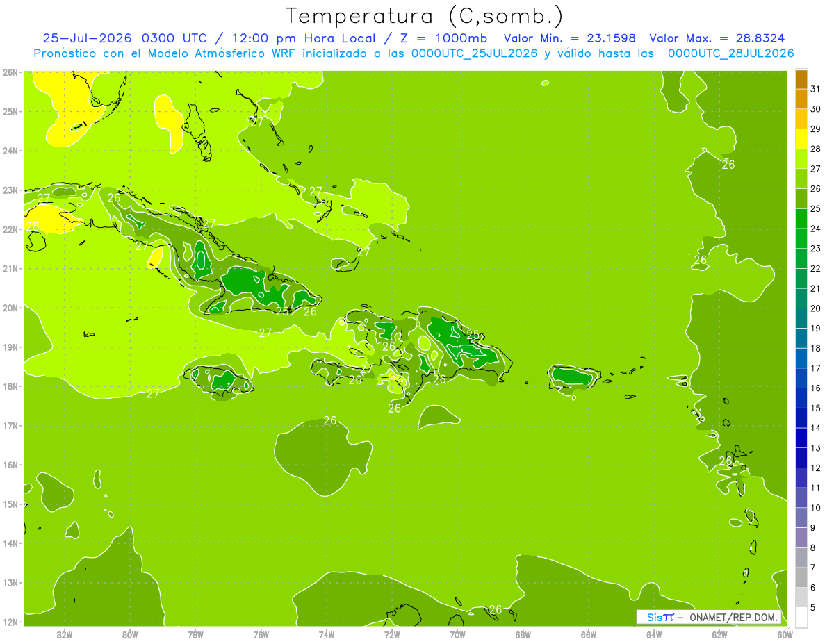Select colorbar swatch between 25 and 26

click(x=801, y=198)
